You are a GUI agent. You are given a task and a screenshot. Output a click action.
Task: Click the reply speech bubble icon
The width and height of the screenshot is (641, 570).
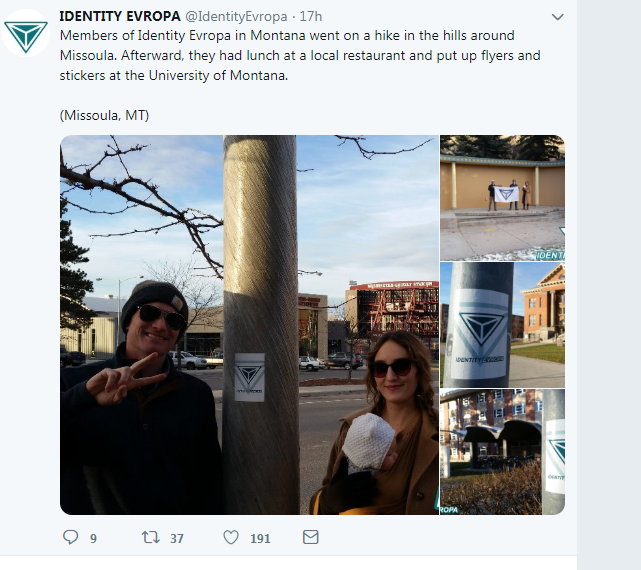point(70,537)
